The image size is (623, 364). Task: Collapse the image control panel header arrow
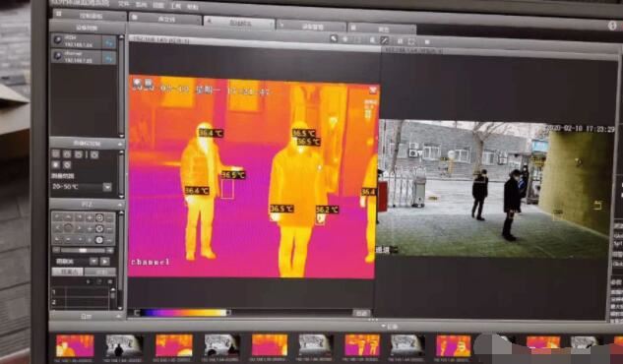click(120, 144)
